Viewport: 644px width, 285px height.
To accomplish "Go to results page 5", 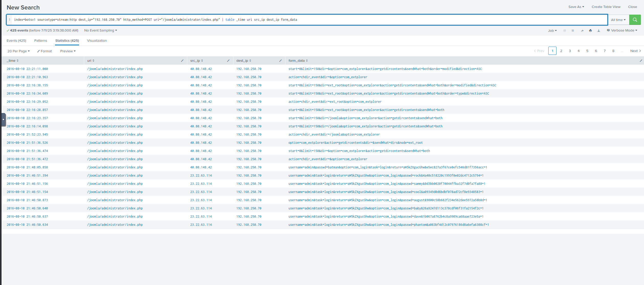I will coord(587,51).
